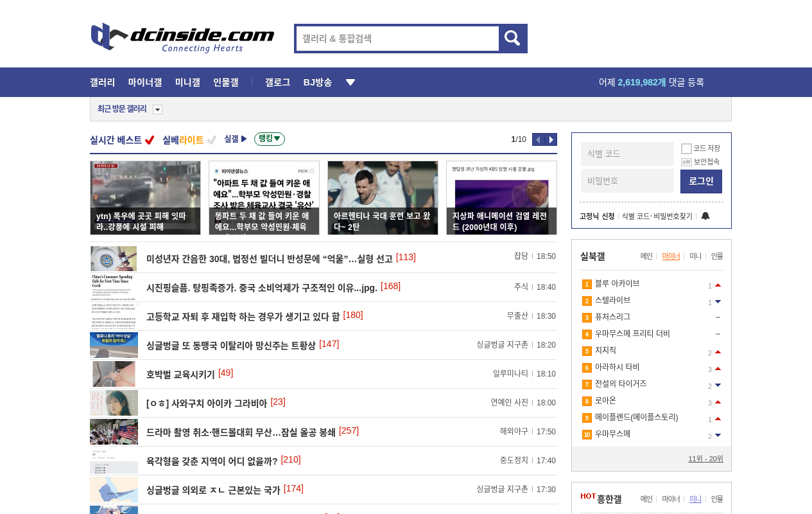This screenshot has width=812, height=514.
Task: Click the 로그인 button
Action: 701,181
